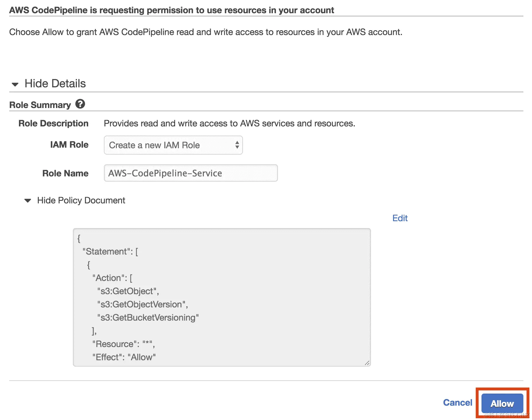Click the Hide Policy Document text

click(x=81, y=200)
